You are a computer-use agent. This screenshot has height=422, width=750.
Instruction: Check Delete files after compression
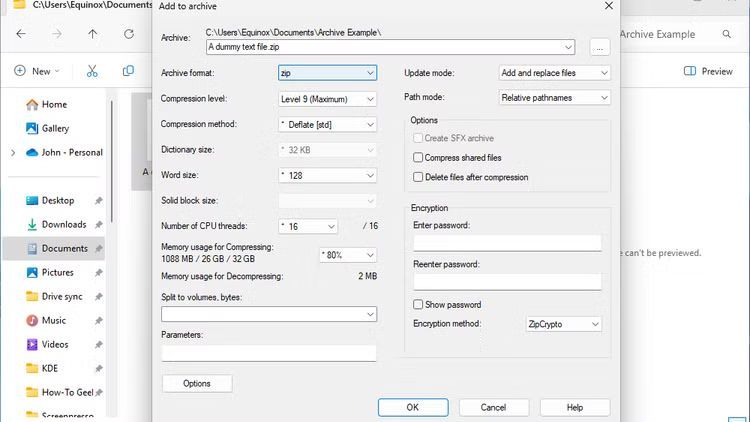coord(418,177)
